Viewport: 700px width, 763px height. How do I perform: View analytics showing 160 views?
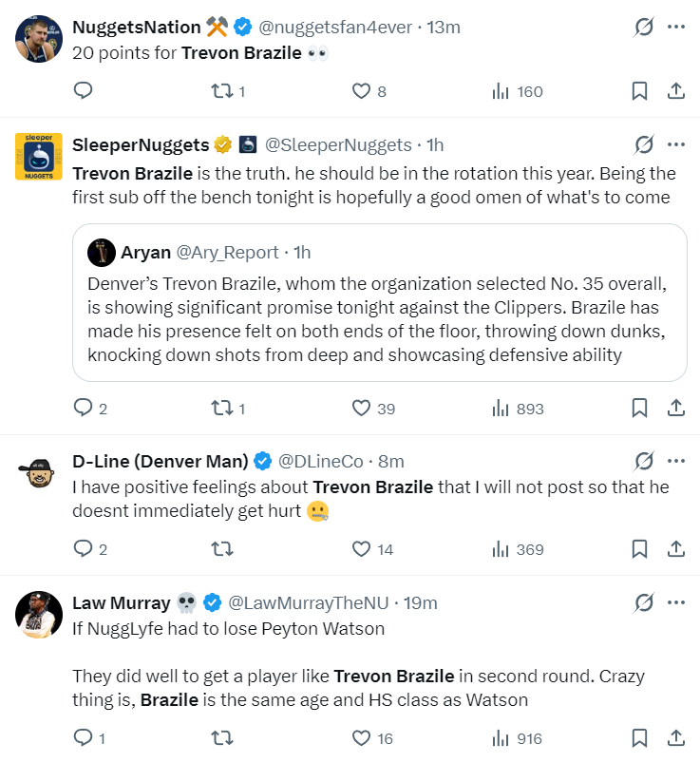pyautogui.click(x=517, y=91)
